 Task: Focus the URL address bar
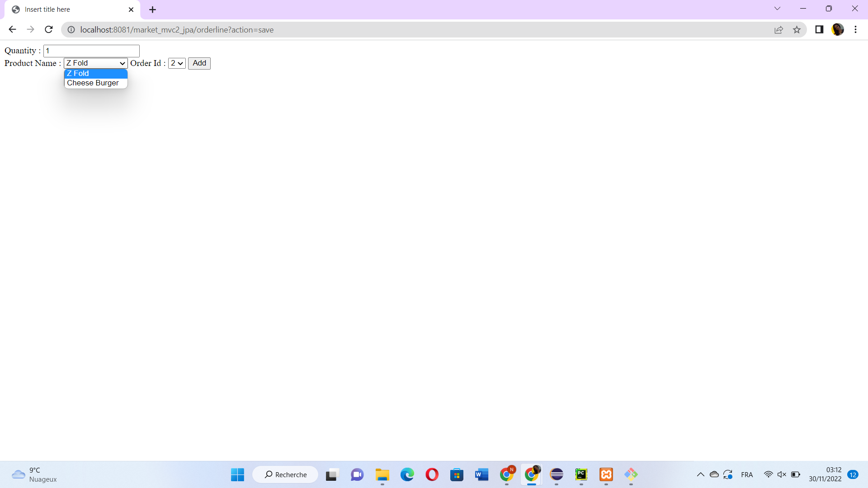coord(407,30)
